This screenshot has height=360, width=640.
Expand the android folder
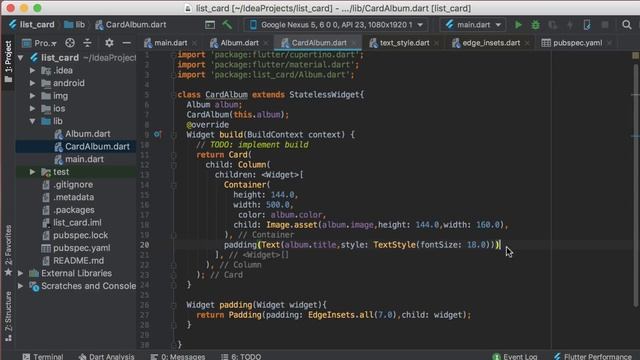coord(33,83)
